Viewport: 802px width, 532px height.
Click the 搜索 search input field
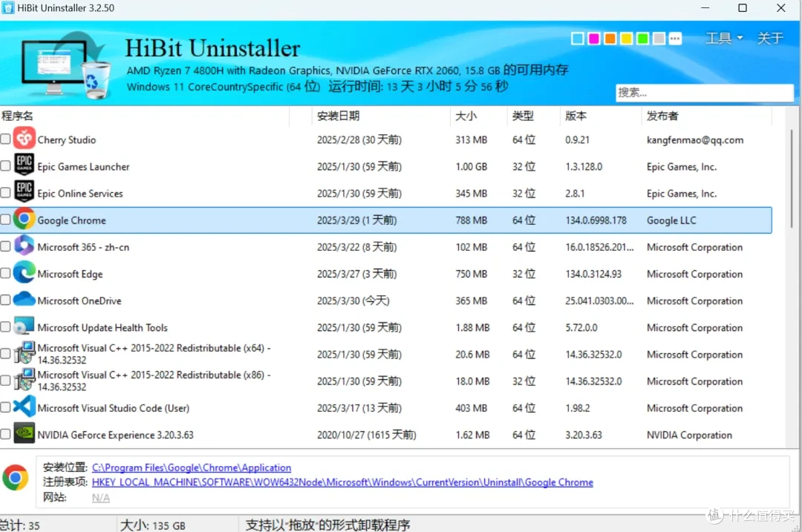click(x=704, y=93)
